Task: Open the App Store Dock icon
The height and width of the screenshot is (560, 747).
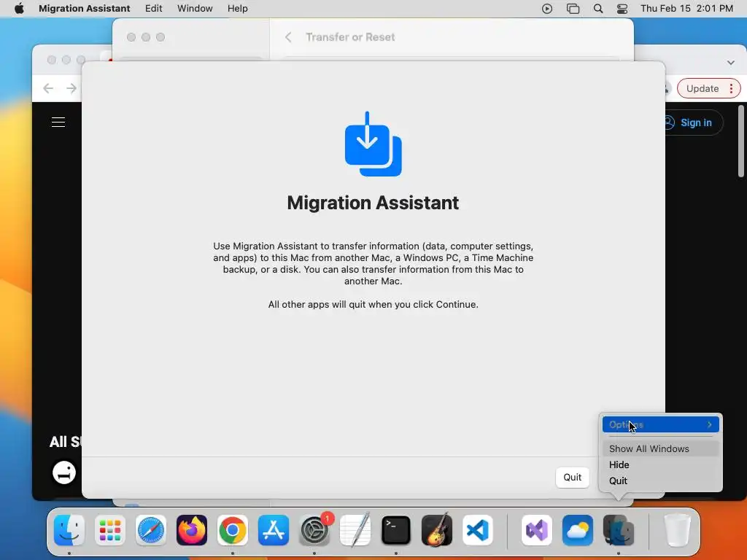Action: (x=274, y=530)
